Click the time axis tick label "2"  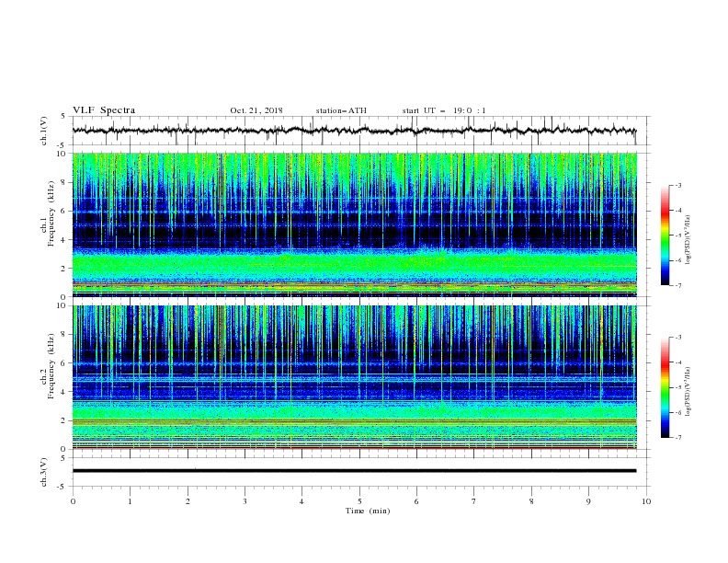pos(188,501)
